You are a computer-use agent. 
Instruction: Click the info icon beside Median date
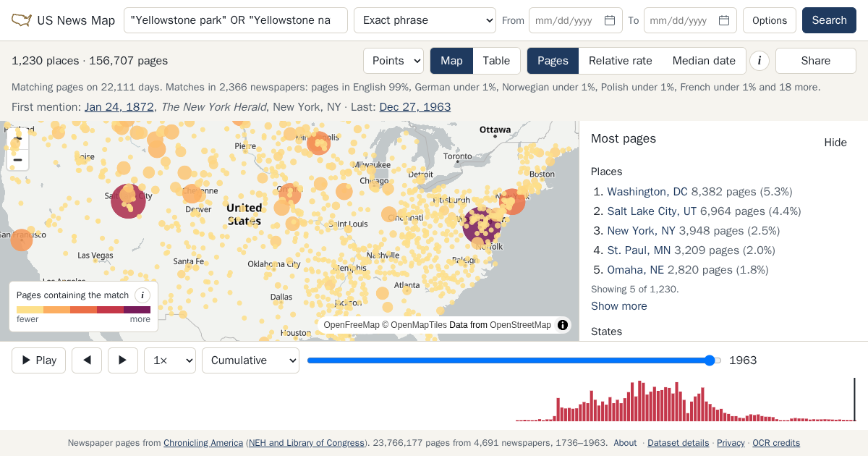click(759, 61)
